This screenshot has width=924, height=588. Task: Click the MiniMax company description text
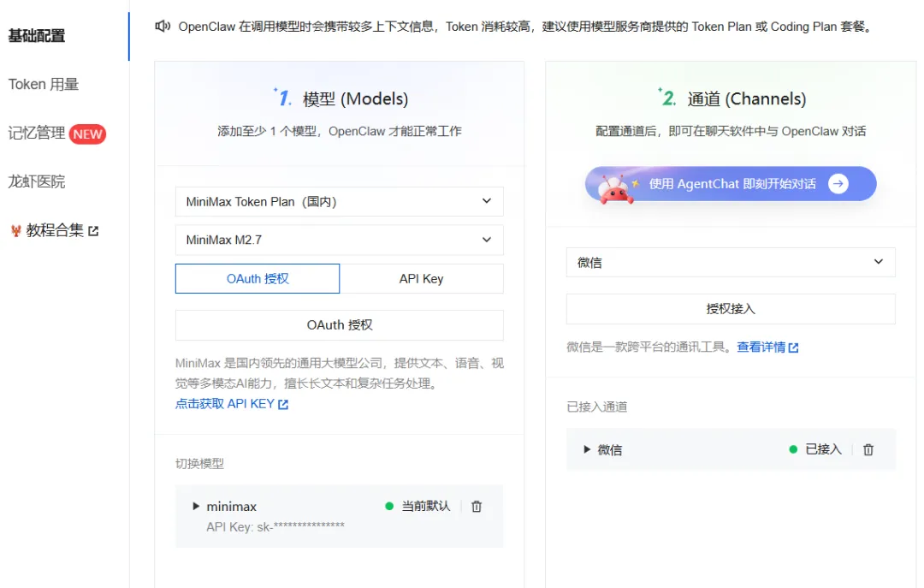pos(340,373)
